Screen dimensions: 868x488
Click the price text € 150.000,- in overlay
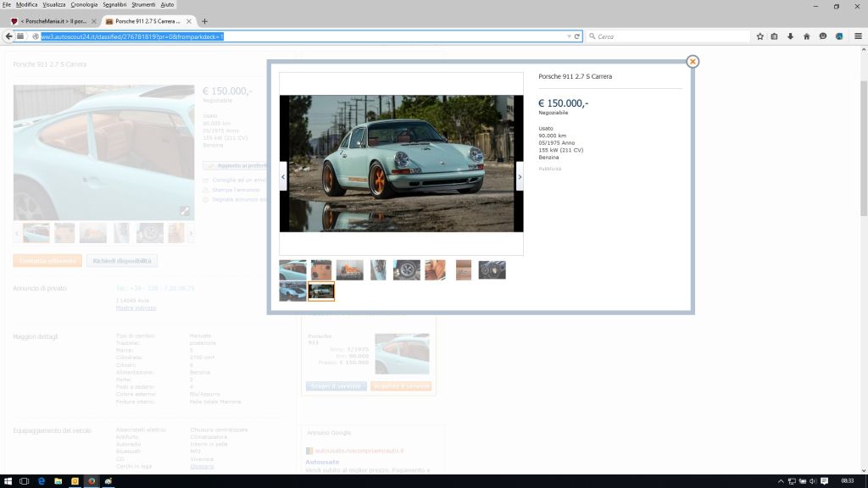[564, 103]
